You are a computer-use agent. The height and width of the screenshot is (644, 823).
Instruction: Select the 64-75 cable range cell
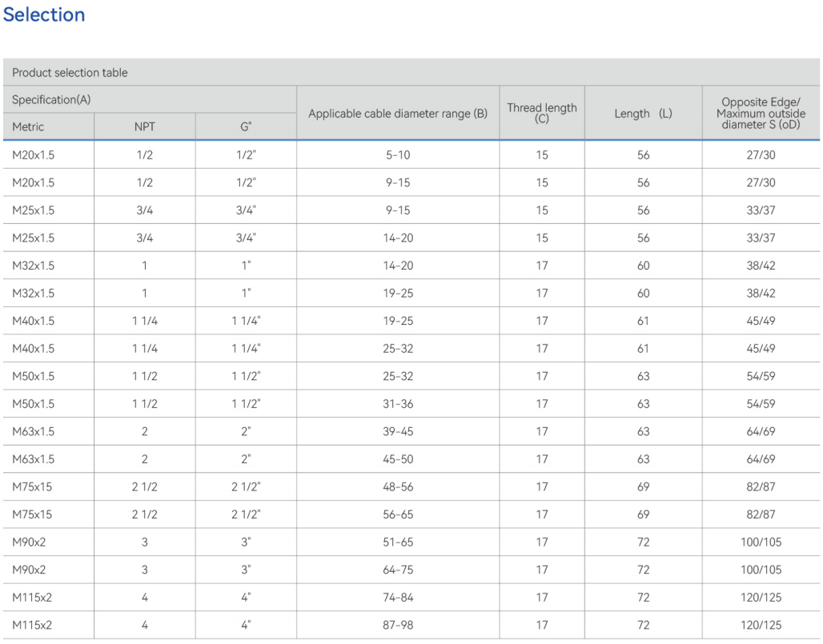click(398, 570)
